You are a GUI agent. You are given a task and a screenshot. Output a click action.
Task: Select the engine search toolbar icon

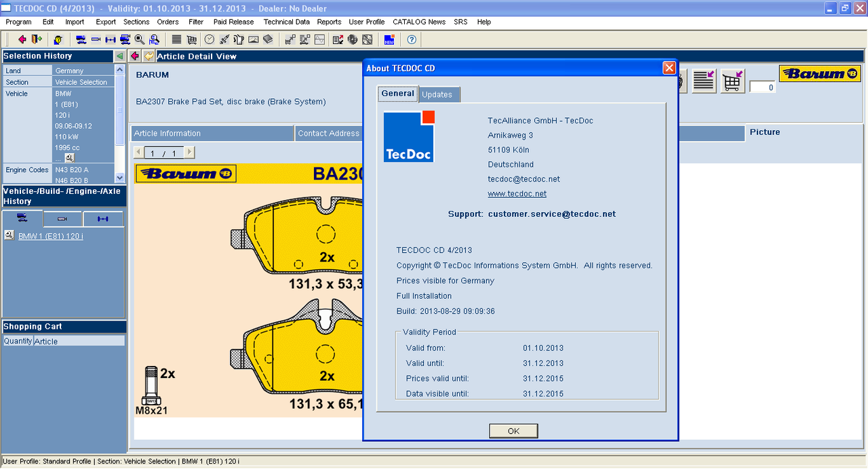(x=96, y=39)
